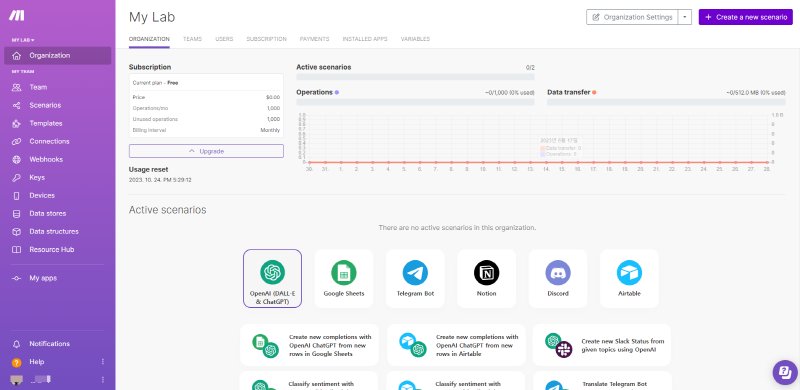Viewport: 800px width, 390px height.
Task: Click the My apps icon
Action: tap(17, 278)
